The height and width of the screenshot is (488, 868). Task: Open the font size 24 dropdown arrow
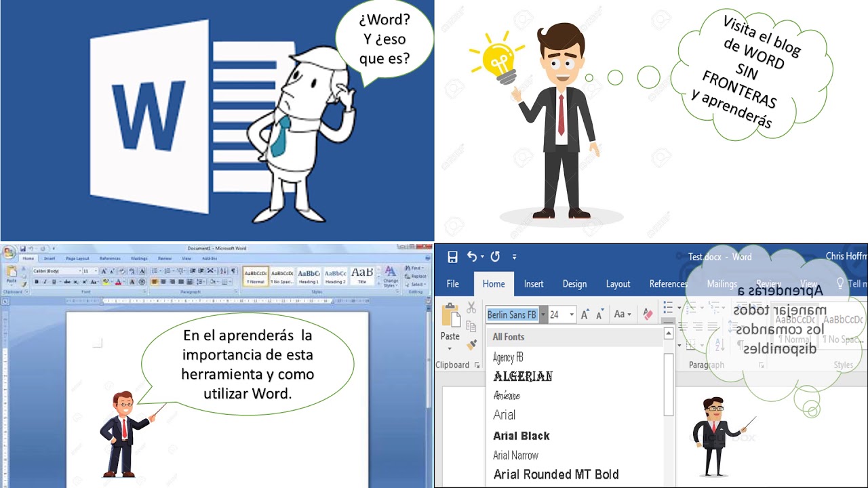click(x=572, y=314)
